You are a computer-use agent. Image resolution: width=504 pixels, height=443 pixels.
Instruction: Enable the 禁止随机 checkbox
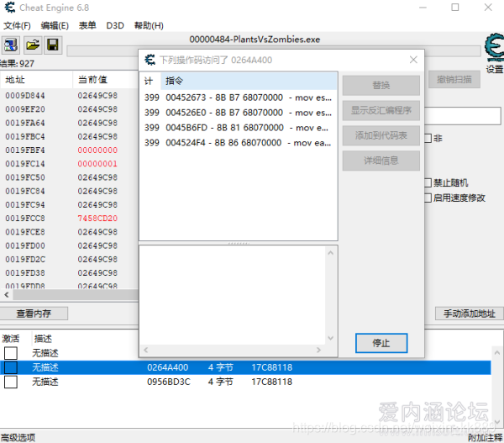(428, 182)
